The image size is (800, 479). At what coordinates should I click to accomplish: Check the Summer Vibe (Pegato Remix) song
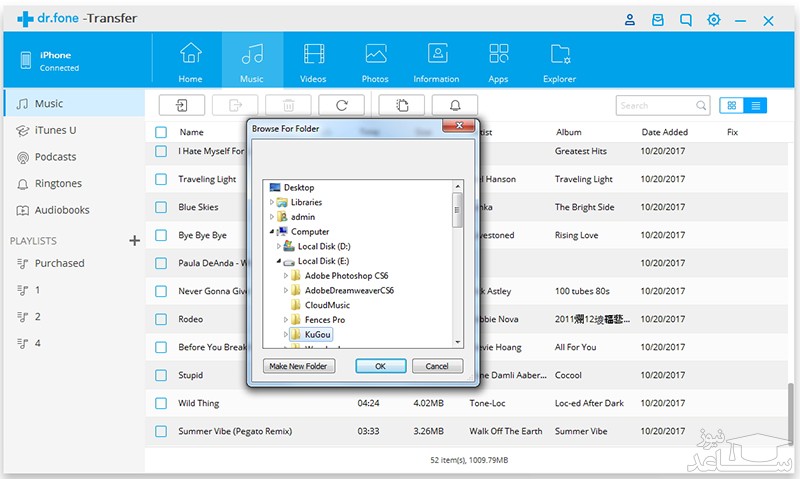[x=161, y=431]
